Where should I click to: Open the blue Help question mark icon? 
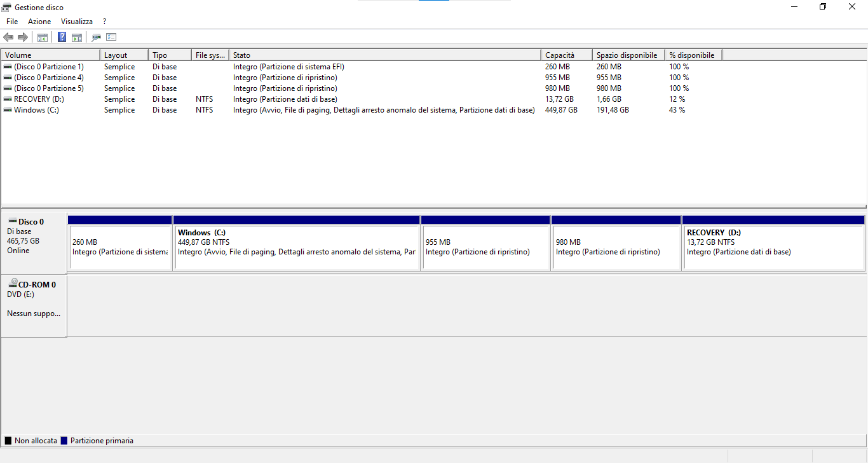(62, 38)
